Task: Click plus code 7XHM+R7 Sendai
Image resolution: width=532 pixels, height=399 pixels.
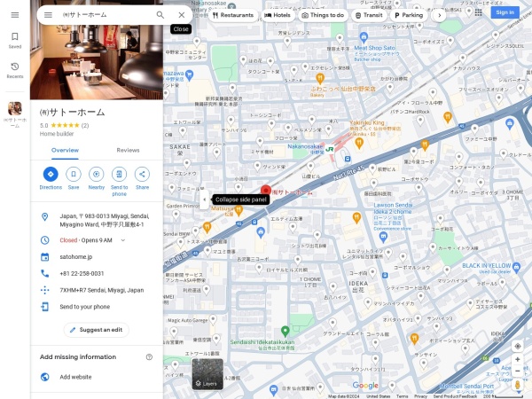Action: coord(102,290)
